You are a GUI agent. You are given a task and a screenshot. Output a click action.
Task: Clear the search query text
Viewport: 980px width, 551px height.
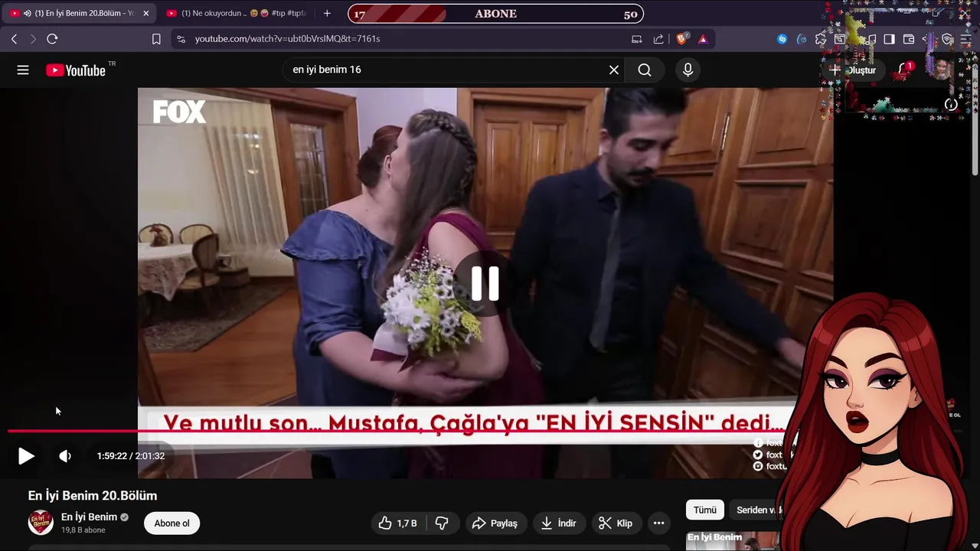pyautogui.click(x=614, y=70)
